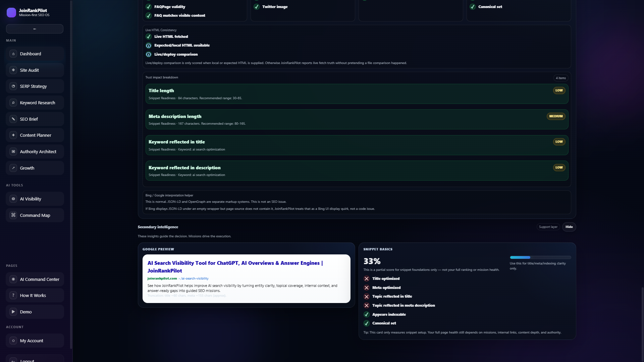Click the LOW badge on Title length
The height and width of the screenshot is (362, 644).
[559, 90]
